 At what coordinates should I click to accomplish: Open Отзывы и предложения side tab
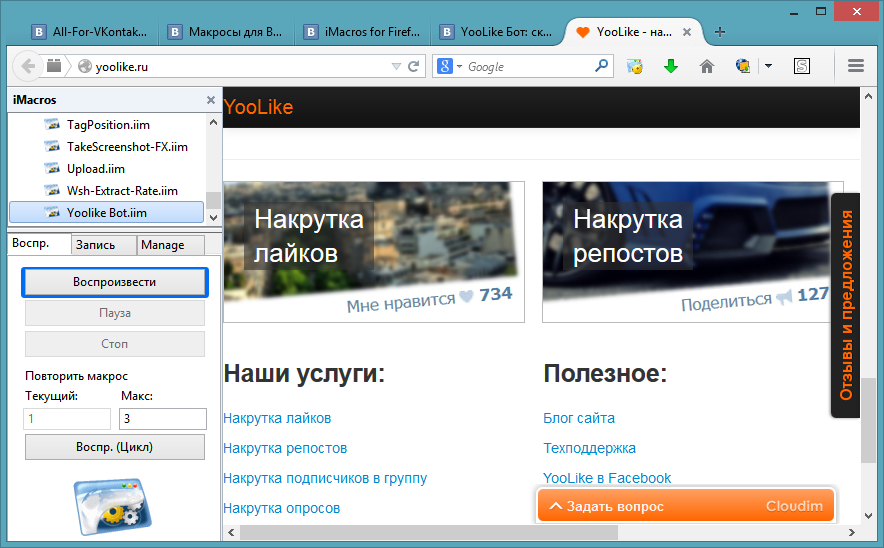(x=846, y=305)
